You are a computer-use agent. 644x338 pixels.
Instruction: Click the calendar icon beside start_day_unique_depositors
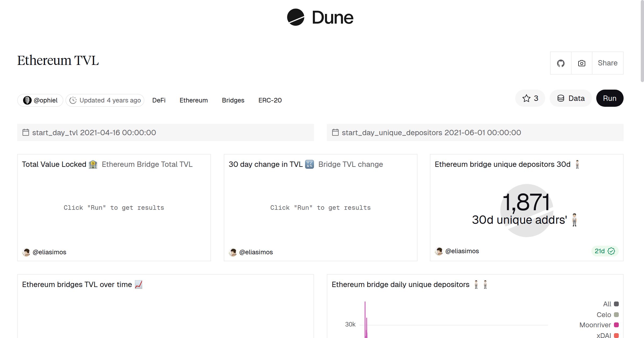tap(335, 132)
